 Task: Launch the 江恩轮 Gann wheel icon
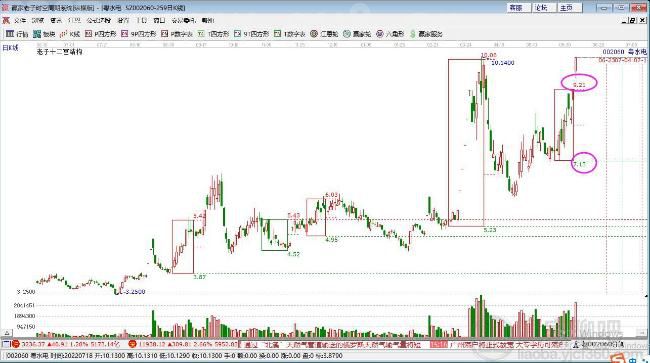pos(324,34)
